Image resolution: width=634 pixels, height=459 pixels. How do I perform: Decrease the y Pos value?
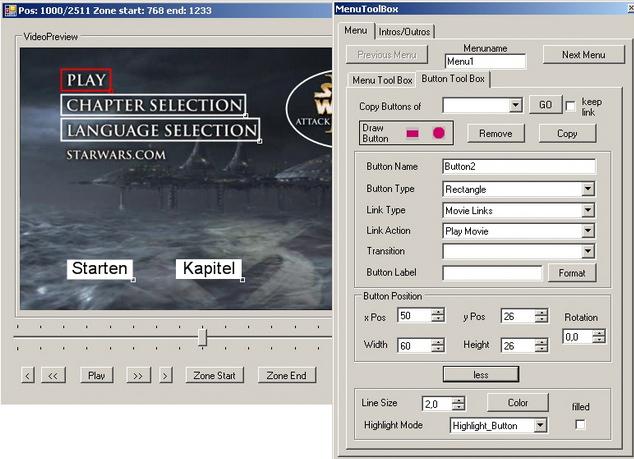coord(541,319)
